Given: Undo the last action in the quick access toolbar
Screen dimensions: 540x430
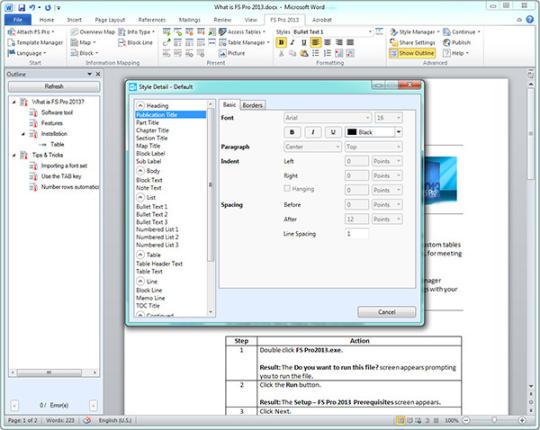Looking at the screenshot, I should tap(32, 7).
